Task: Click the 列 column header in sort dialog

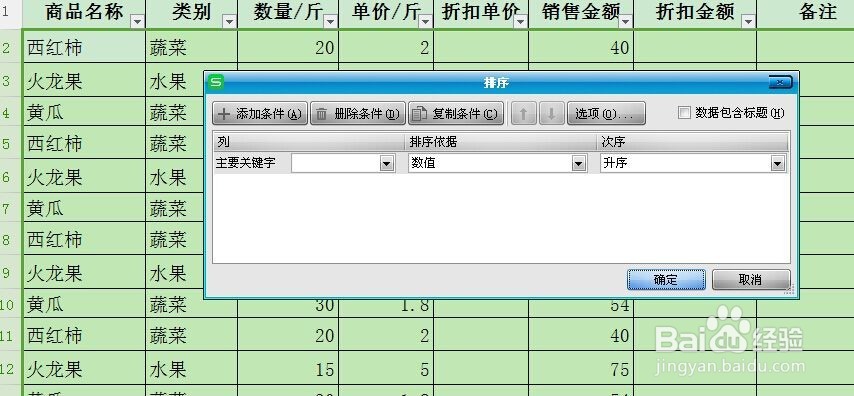Action: coord(308,142)
